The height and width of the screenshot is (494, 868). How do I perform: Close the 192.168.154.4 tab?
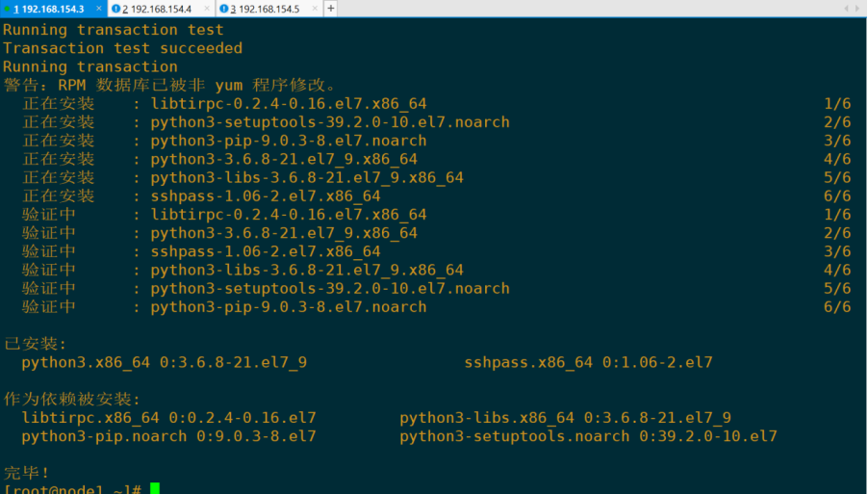[x=207, y=9]
